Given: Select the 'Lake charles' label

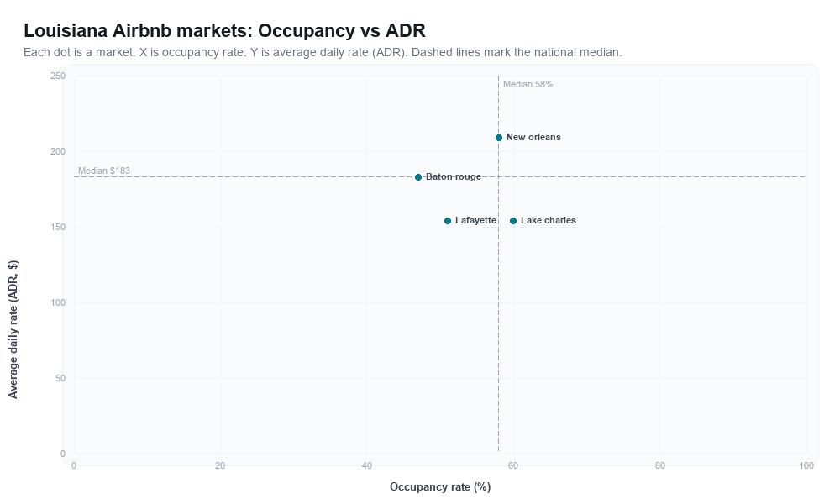Looking at the screenshot, I should (548, 220).
